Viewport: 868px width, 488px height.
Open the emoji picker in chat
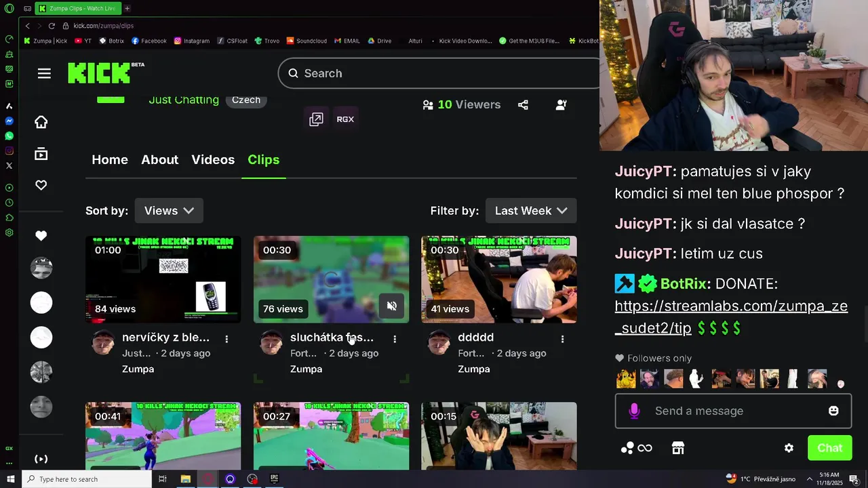click(x=833, y=411)
